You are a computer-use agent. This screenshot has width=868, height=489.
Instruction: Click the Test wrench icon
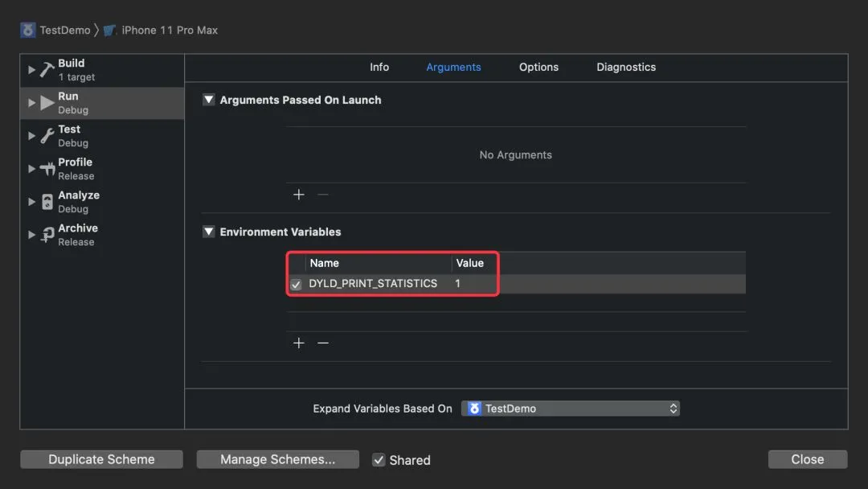[47, 136]
